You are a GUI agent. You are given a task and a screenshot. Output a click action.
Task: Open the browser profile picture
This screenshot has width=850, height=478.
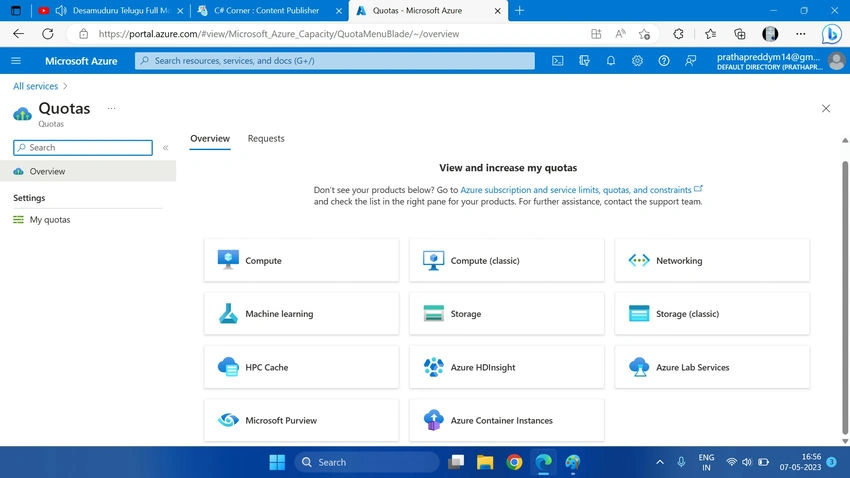(x=770, y=34)
